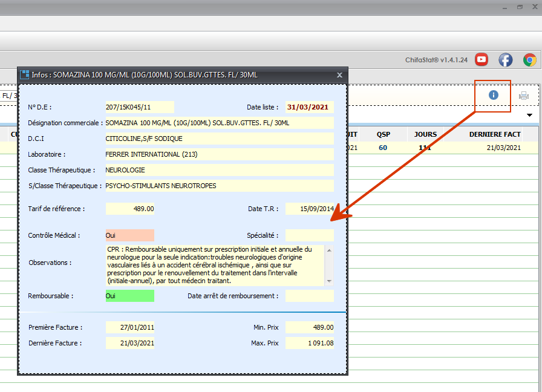Click the Max. Prix value field
Screen dimensions: 542x392
point(309,343)
